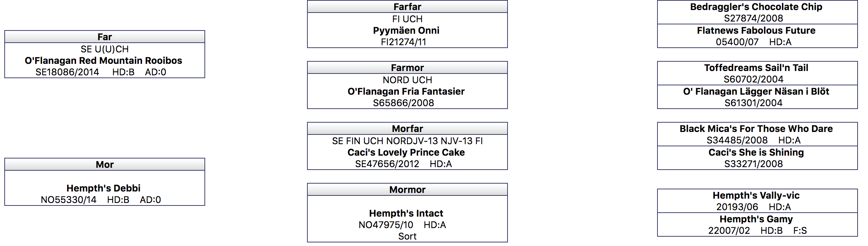
Task: Open O'Flanagan Fria Fantasier entry
Action: tap(406, 91)
